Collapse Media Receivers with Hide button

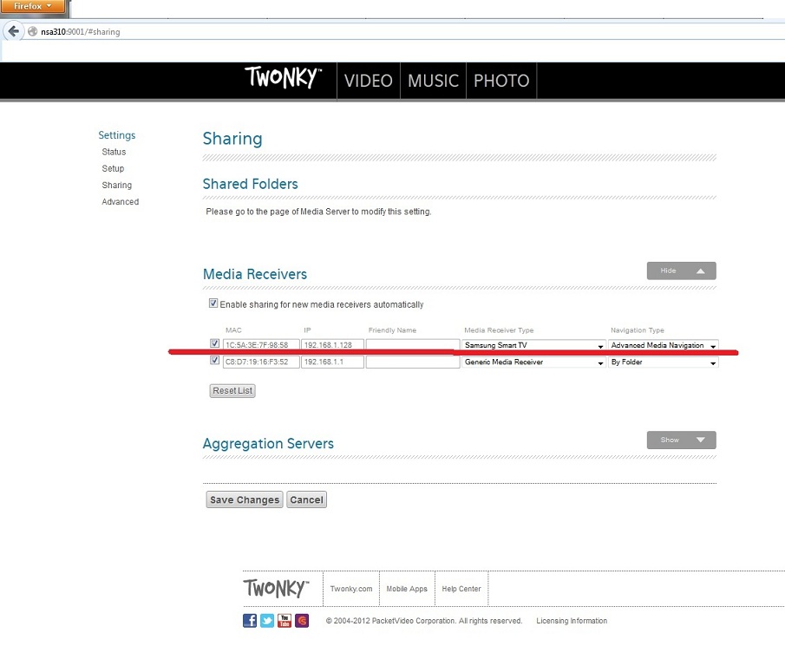681,271
